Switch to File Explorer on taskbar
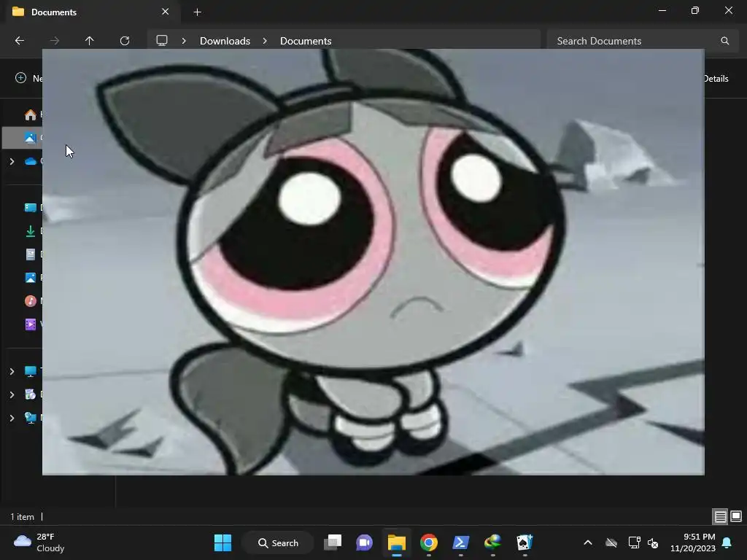747x560 pixels. (396, 542)
